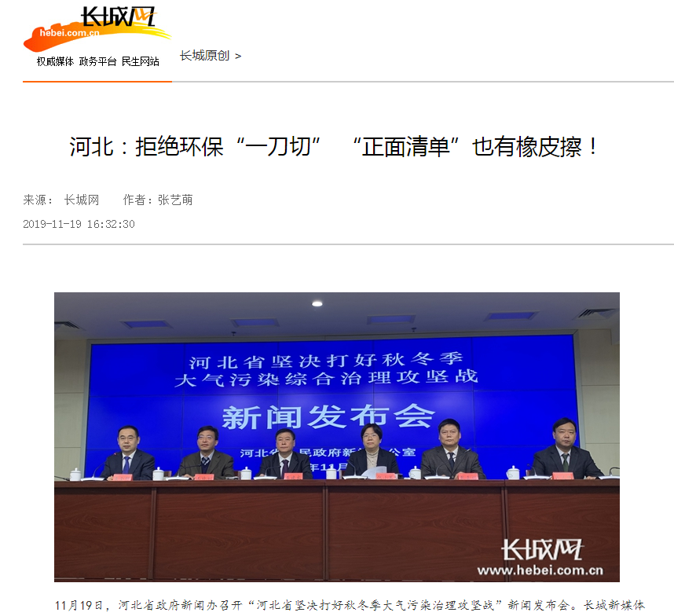674x616 pixels.
Task: Click the white 长城网 watermark on the photo
Action: tap(541, 550)
